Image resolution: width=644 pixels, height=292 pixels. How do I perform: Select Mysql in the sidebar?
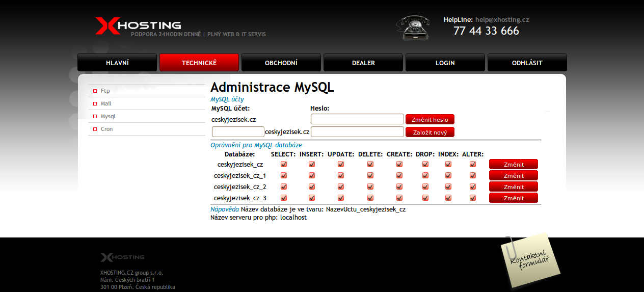point(108,117)
